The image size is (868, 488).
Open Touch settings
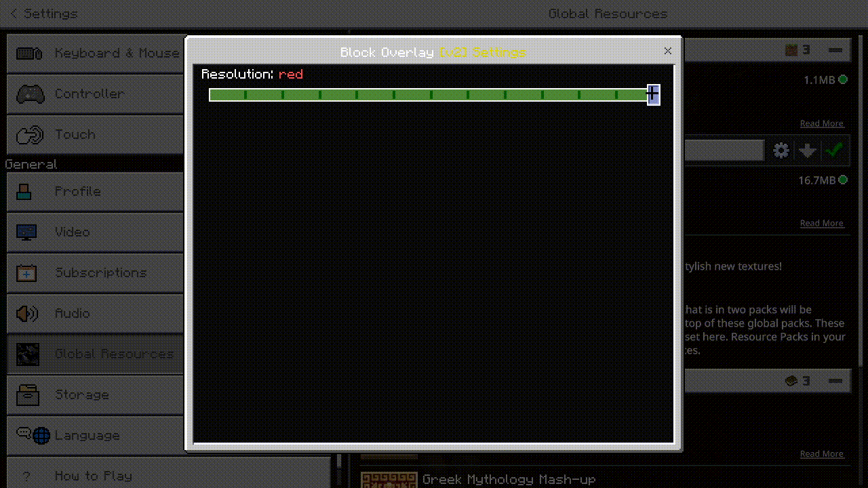[x=95, y=135]
